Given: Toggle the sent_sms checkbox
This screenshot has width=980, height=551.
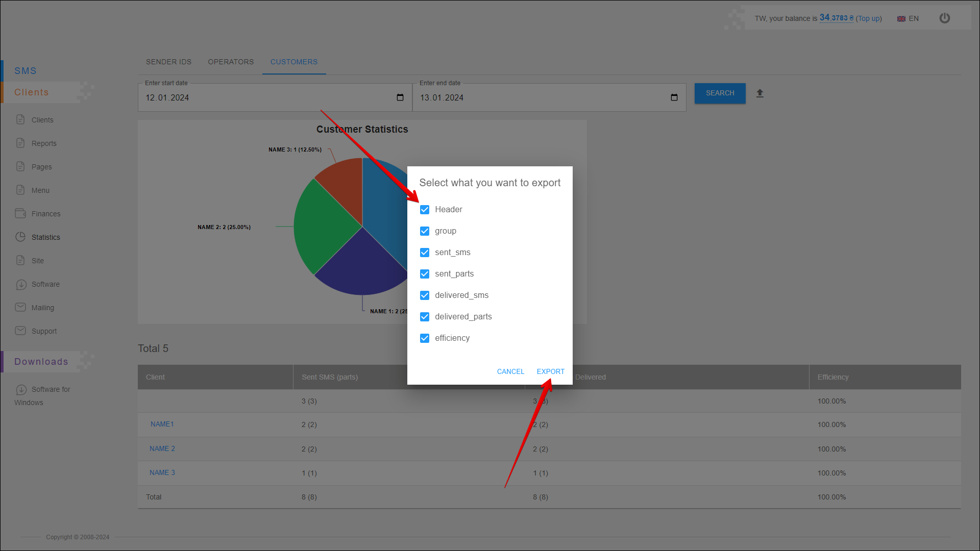Looking at the screenshot, I should (x=424, y=253).
